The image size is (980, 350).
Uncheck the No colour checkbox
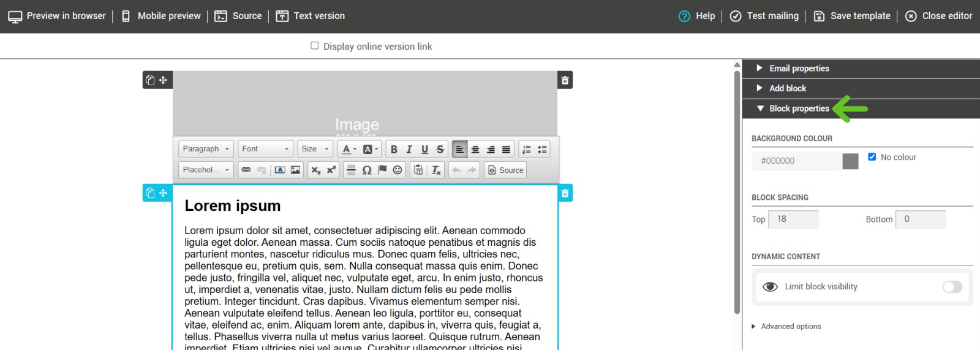click(x=872, y=157)
